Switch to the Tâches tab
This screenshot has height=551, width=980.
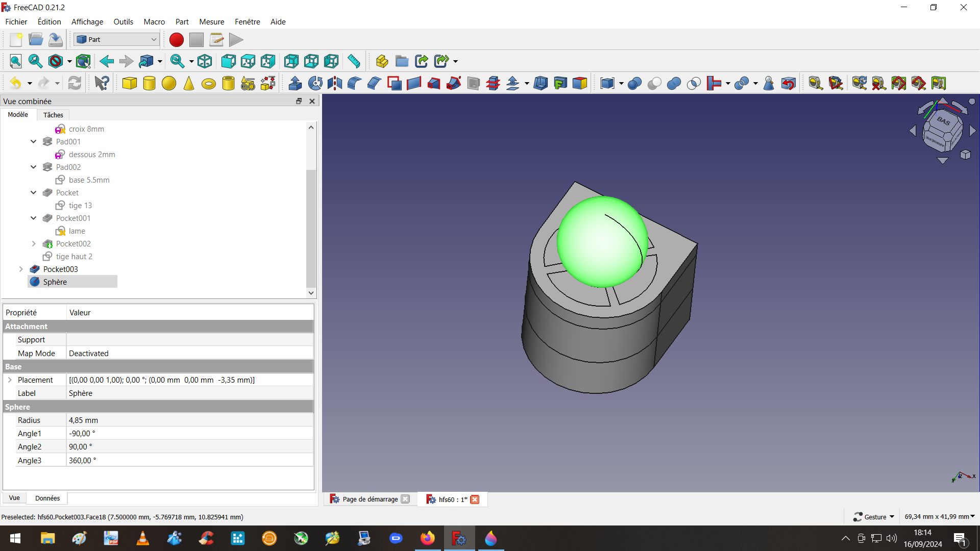[53, 115]
